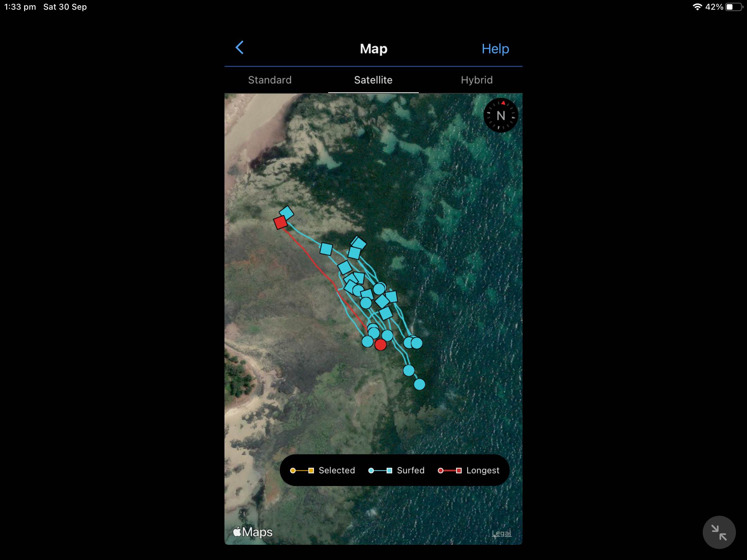This screenshot has width=747, height=560.
Task: Open the Legal link on map
Action: (x=501, y=533)
